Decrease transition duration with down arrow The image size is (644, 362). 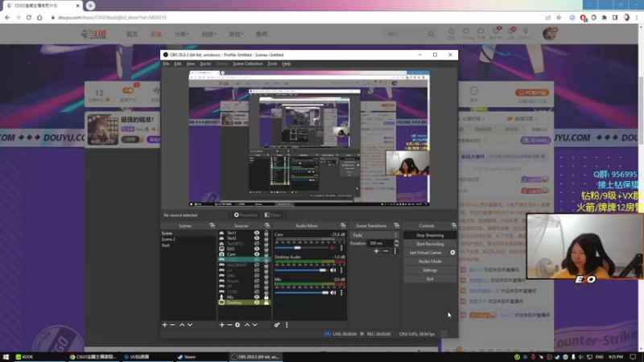click(396, 245)
